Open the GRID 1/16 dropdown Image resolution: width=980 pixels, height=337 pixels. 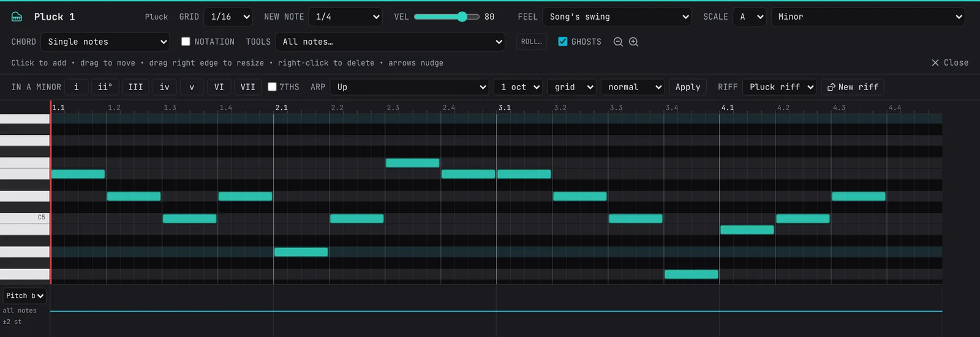228,17
